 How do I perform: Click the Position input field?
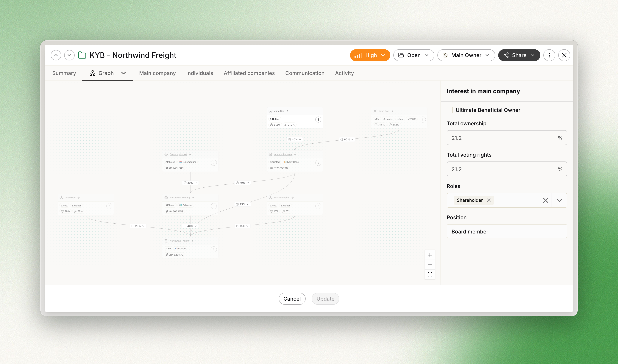pos(507,231)
